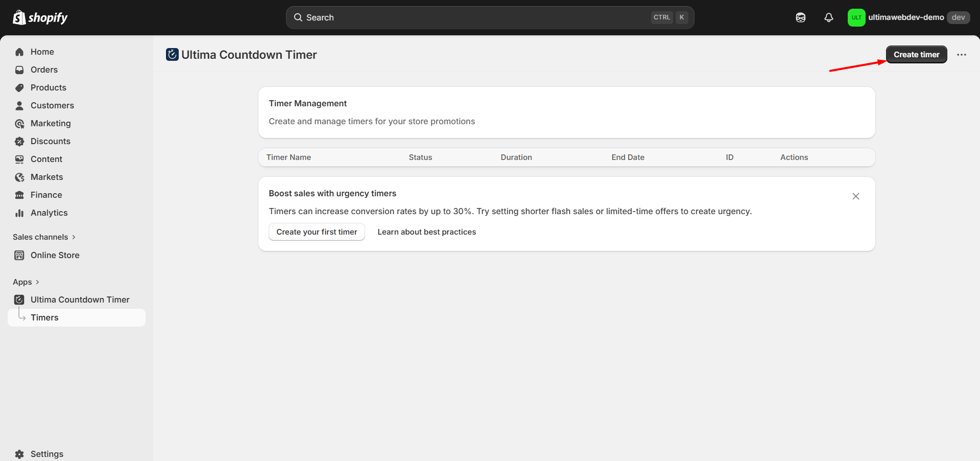Click the Timer Management heading
The height and width of the screenshot is (461, 980).
[x=308, y=103]
